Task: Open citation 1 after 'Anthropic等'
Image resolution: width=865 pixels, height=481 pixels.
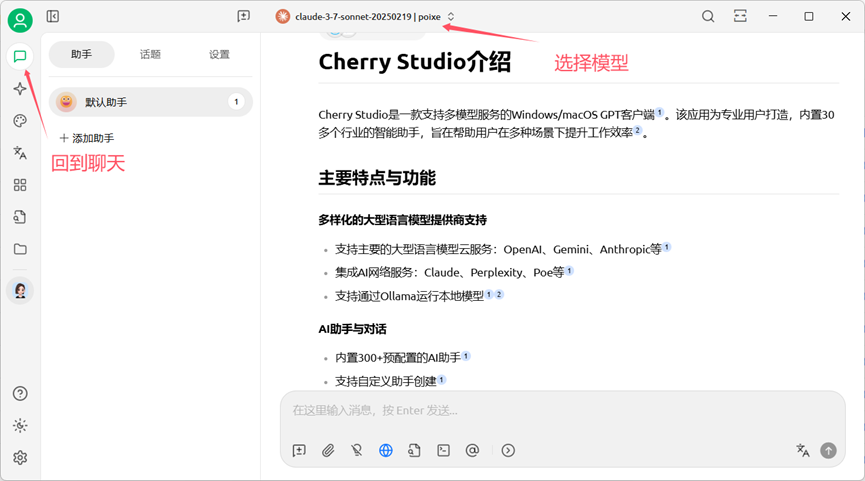Action: click(666, 247)
